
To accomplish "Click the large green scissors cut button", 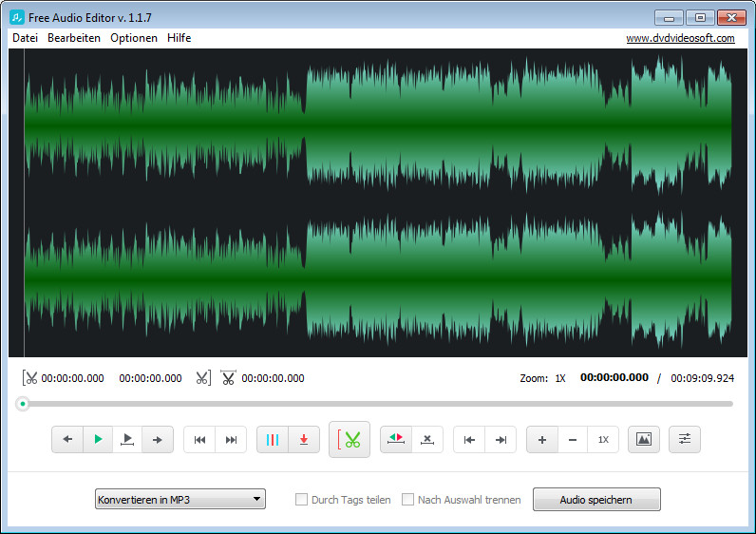I will click(x=350, y=440).
